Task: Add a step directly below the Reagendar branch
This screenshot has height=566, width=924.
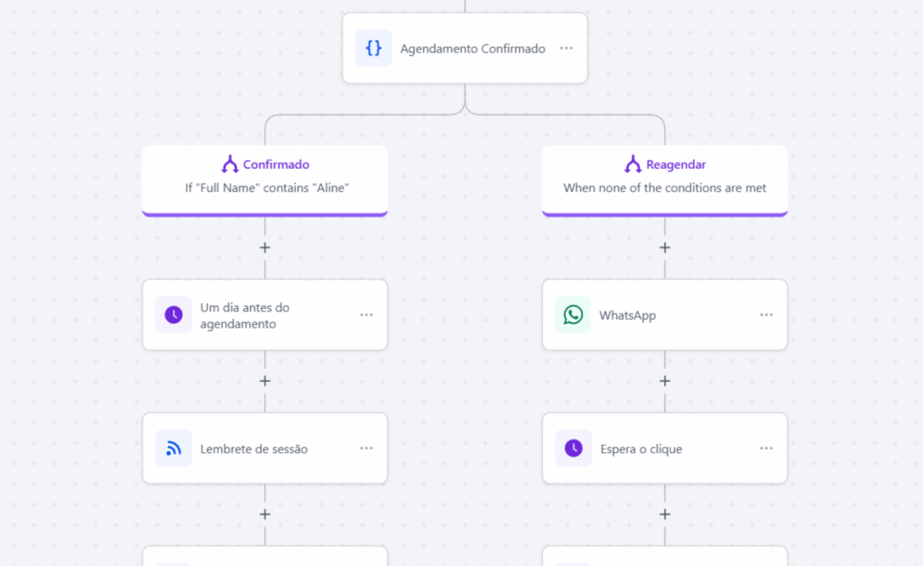Action: 665,247
